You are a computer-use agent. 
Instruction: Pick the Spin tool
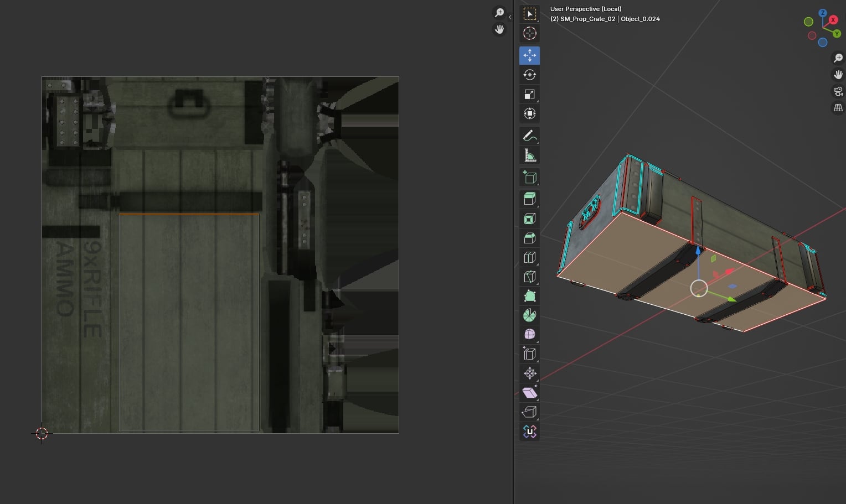coord(529,315)
